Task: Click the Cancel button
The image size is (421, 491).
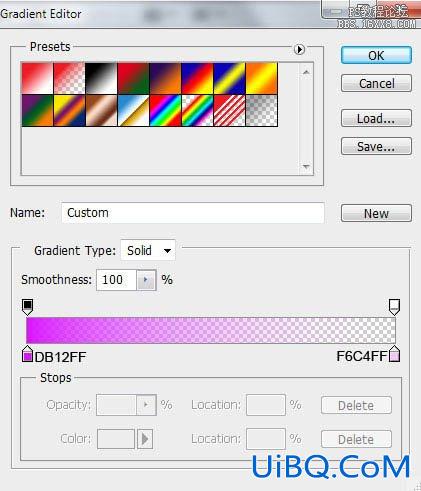Action: click(x=376, y=83)
